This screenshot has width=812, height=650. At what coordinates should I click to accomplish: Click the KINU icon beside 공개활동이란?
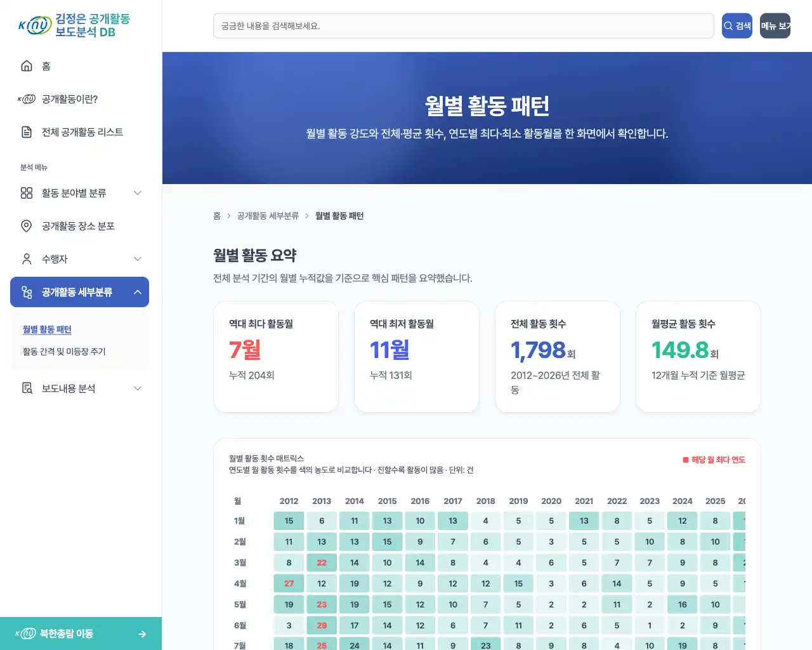click(x=27, y=99)
